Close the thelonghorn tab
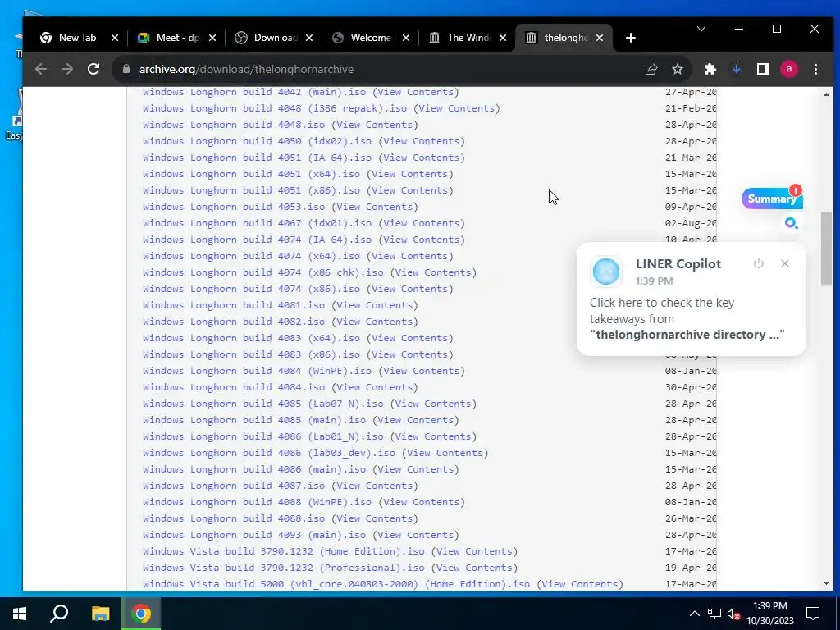Screen dimensions: 840x630 click(x=600, y=38)
